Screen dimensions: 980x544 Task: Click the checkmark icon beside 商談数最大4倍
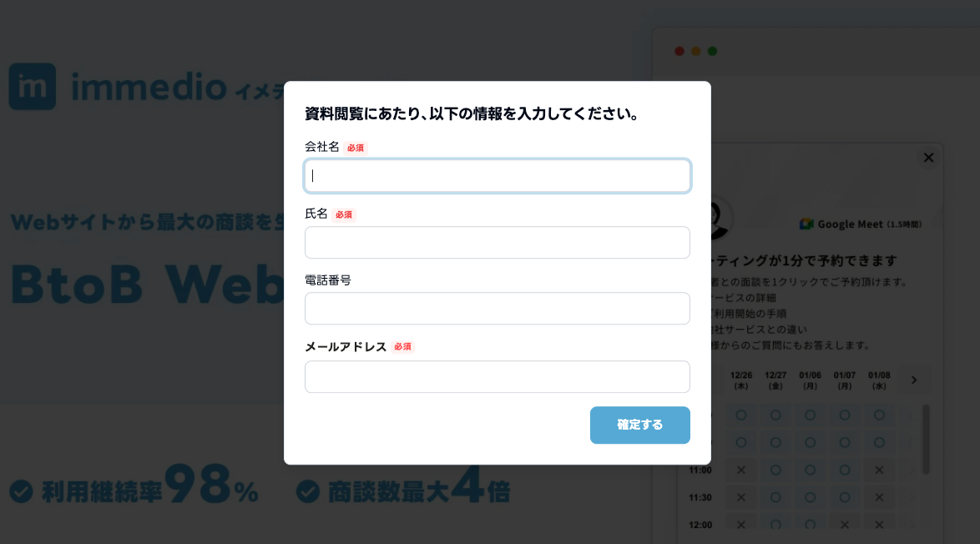[308, 491]
